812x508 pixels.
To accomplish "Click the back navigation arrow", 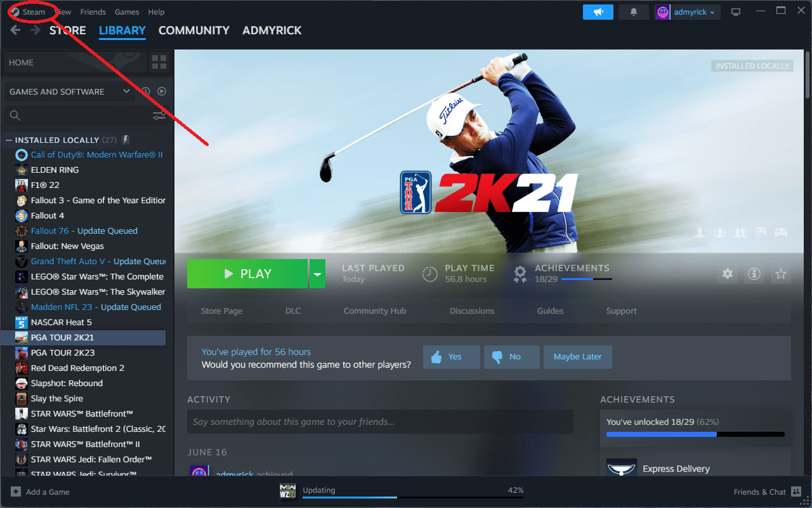I will 15,30.
